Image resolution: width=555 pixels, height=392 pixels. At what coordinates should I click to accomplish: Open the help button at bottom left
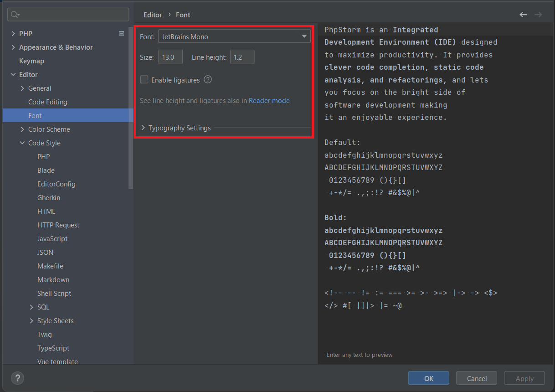coord(17,378)
